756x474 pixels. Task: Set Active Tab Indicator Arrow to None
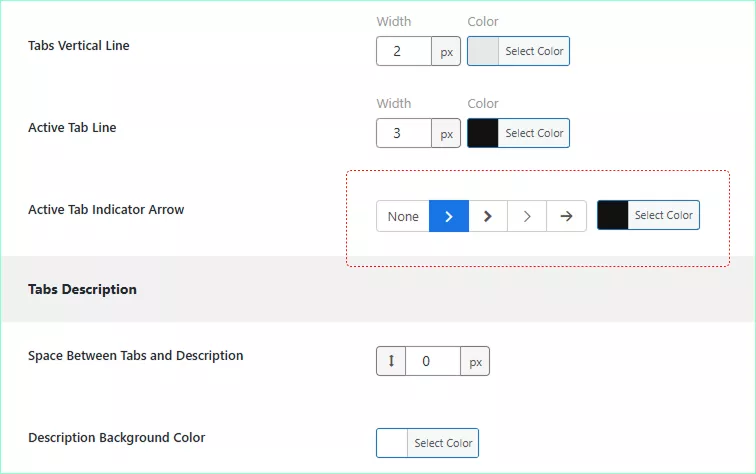(403, 216)
